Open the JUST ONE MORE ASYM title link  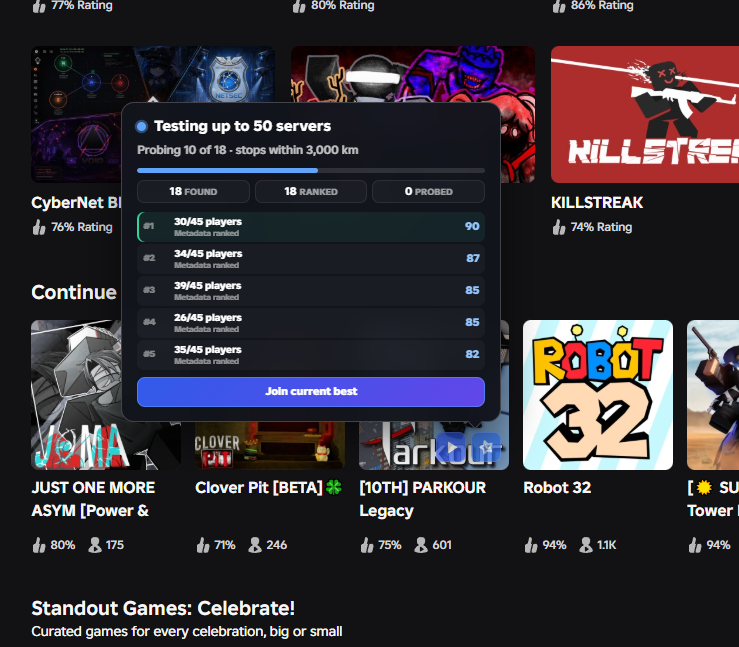coord(93,499)
